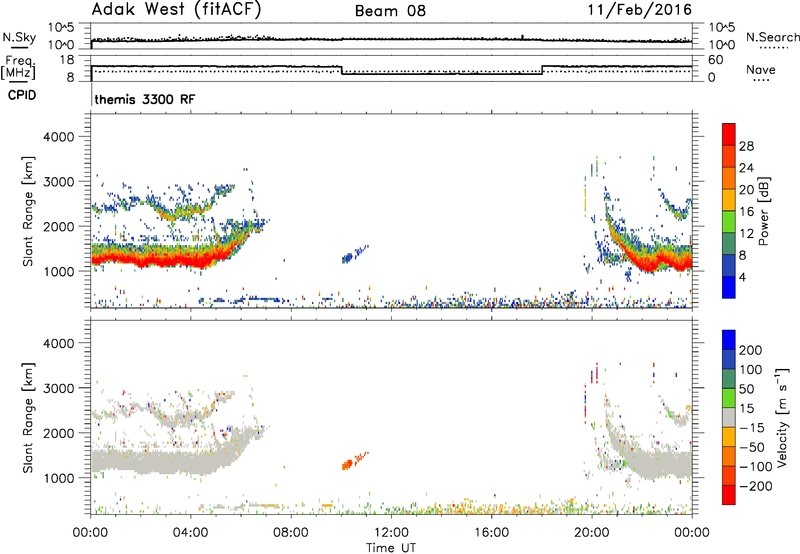Click the "Time UT" axis title
The width and height of the screenshot is (800, 554).
pyautogui.click(x=391, y=548)
